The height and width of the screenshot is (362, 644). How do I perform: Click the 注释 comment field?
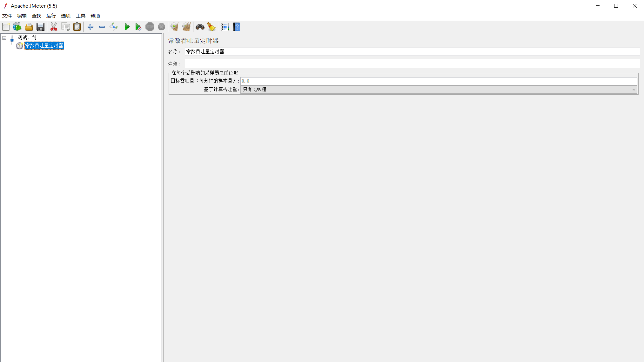pos(412,64)
